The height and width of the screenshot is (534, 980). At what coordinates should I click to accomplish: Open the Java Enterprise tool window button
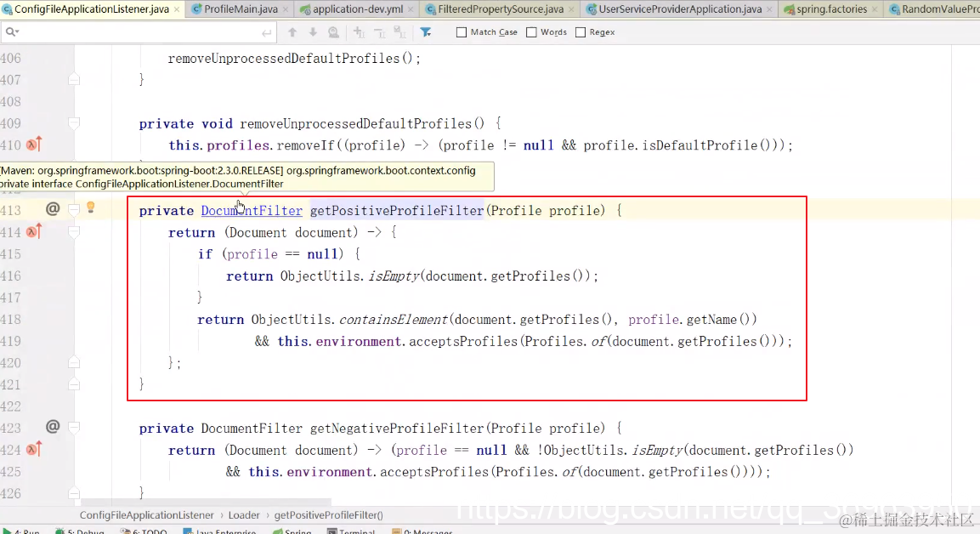pyautogui.click(x=219, y=531)
